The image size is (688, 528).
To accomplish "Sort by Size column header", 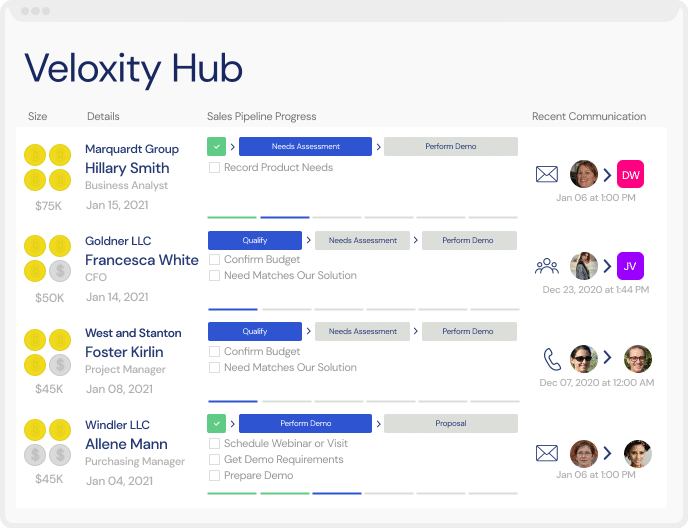I will pyautogui.click(x=37, y=116).
